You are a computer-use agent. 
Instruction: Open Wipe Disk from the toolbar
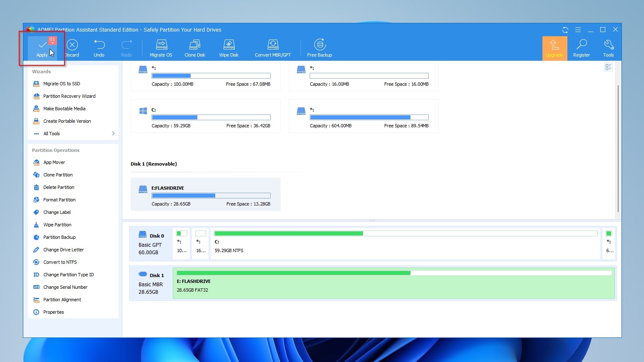point(229,48)
